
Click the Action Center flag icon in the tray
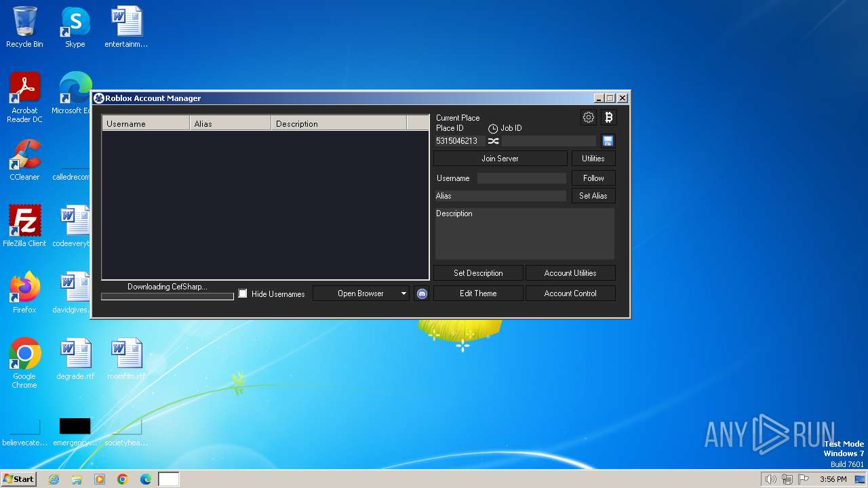tap(804, 479)
